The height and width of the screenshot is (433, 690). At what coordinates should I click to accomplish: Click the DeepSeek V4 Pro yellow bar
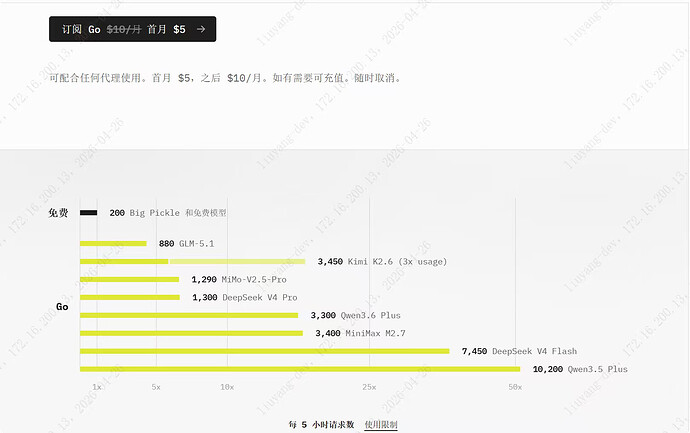tap(130, 297)
